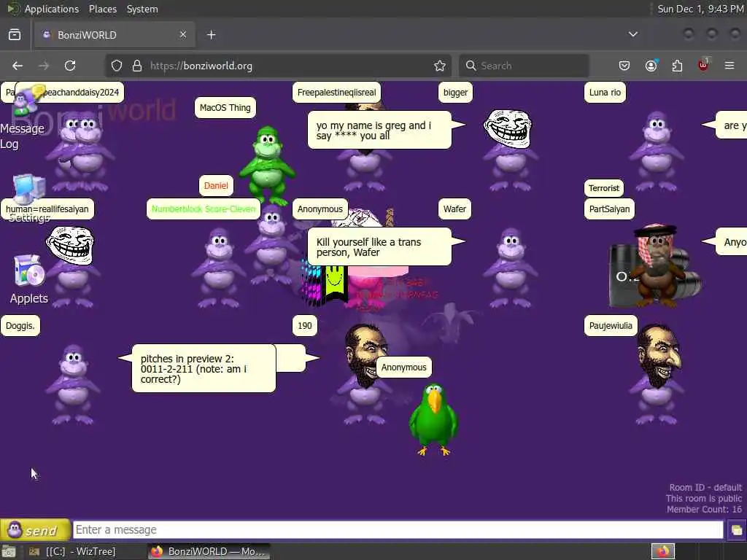Click the Member Count: 16 text

coord(704,510)
